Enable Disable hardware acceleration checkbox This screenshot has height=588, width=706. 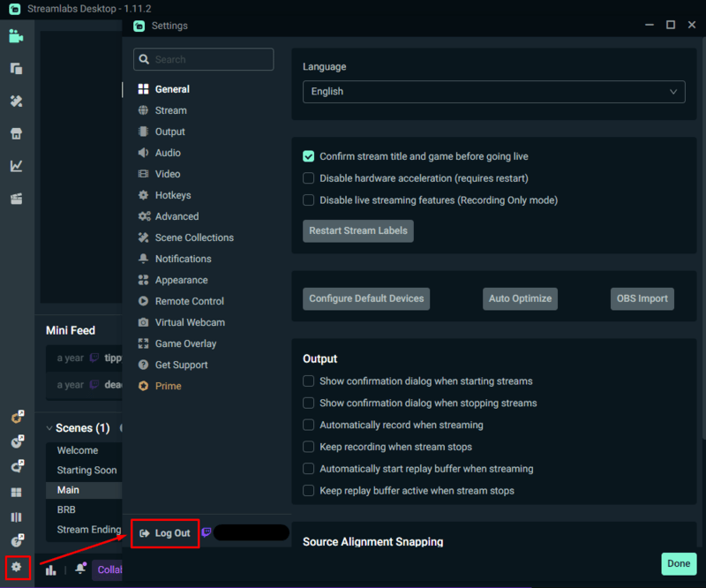(x=308, y=178)
